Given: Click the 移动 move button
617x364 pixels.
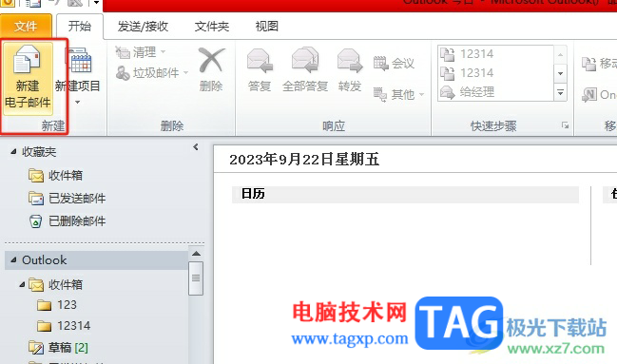Looking at the screenshot, I should pos(599,64).
